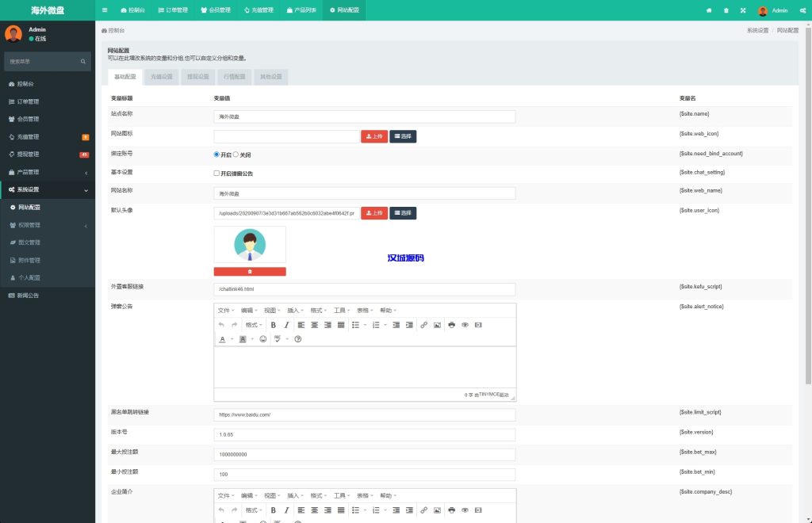
Task: Click text color button in 弹窗公告 editor
Action: (x=222, y=339)
